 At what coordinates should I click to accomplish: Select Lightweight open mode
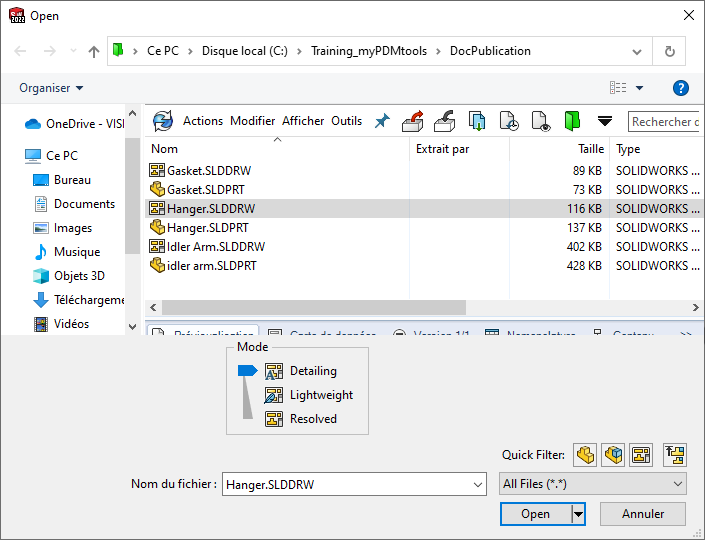coord(320,395)
